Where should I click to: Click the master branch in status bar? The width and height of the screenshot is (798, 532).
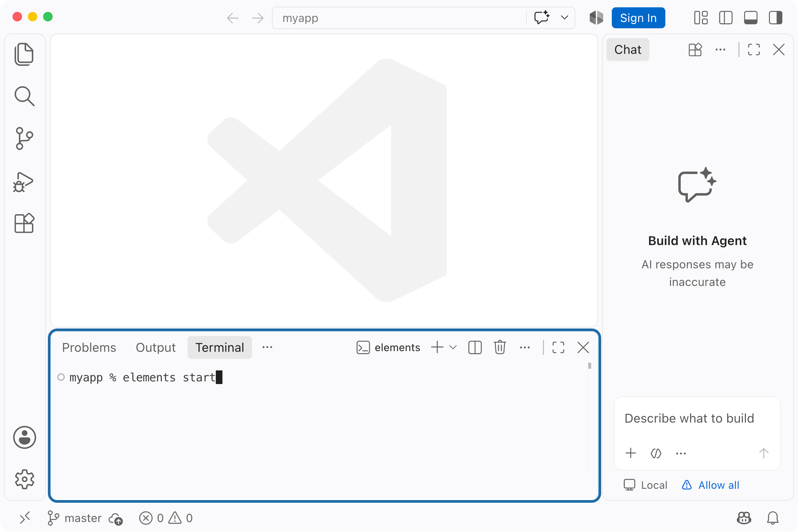pos(74,518)
